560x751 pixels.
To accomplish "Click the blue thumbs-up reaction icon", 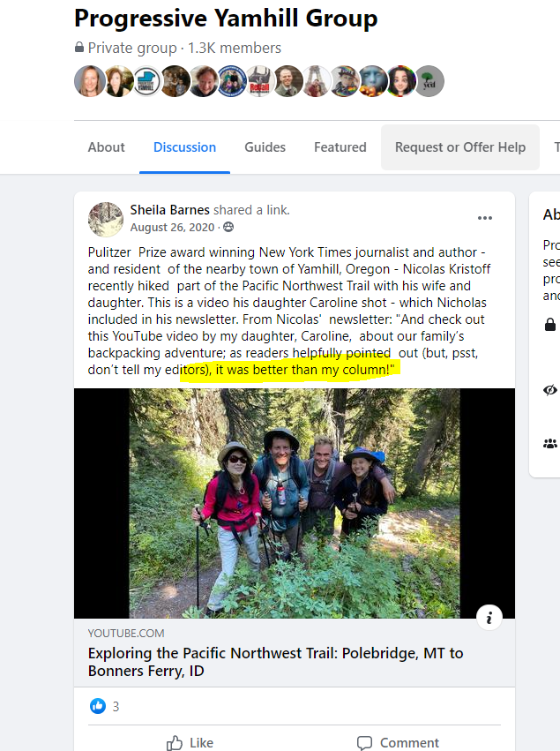I will 98,705.
